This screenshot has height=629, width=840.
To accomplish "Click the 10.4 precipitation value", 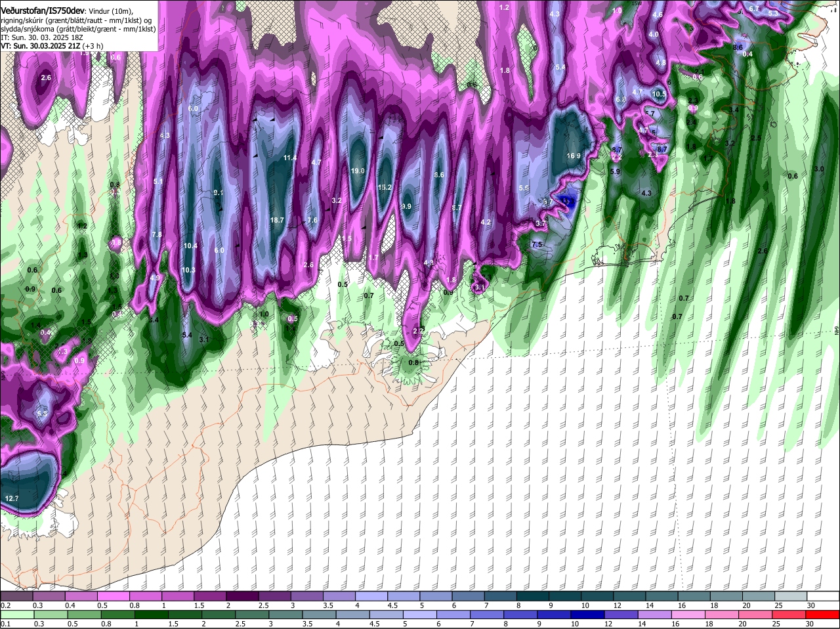I will [190, 246].
